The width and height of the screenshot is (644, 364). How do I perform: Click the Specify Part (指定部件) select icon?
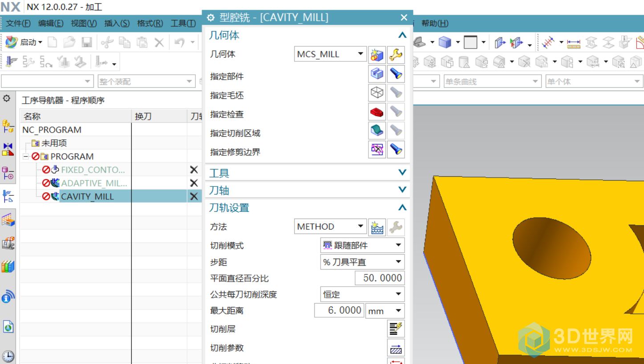click(377, 74)
